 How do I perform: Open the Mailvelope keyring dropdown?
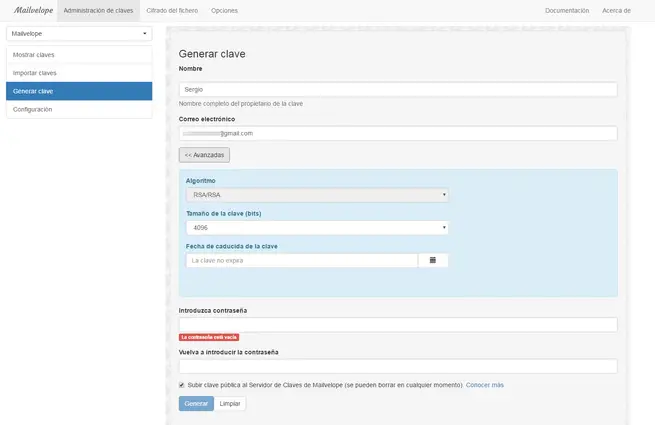tap(79, 32)
